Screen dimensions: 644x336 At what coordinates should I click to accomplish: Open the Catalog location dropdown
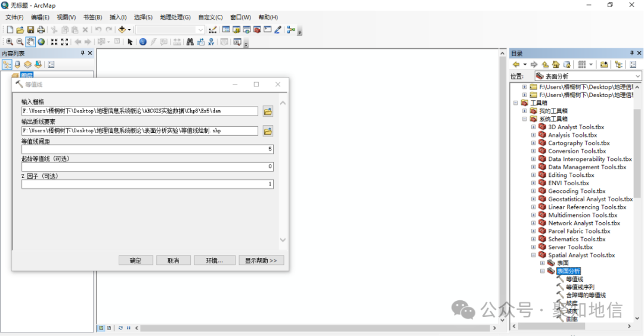pyautogui.click(x=637, y=76)
